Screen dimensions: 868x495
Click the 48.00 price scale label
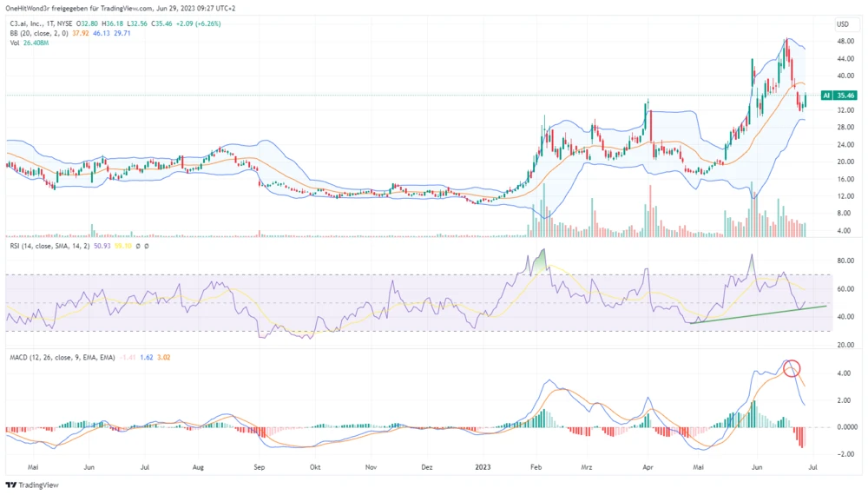tap(843, 41)
